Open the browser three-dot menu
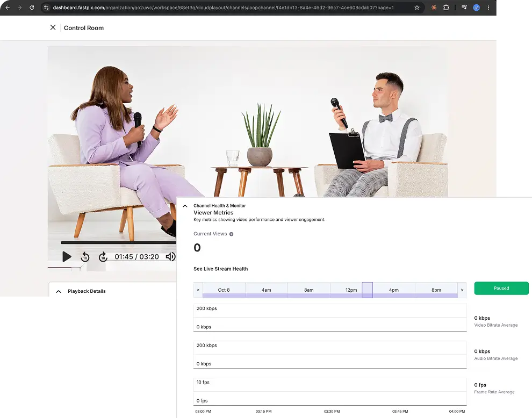 click(488, 8)
